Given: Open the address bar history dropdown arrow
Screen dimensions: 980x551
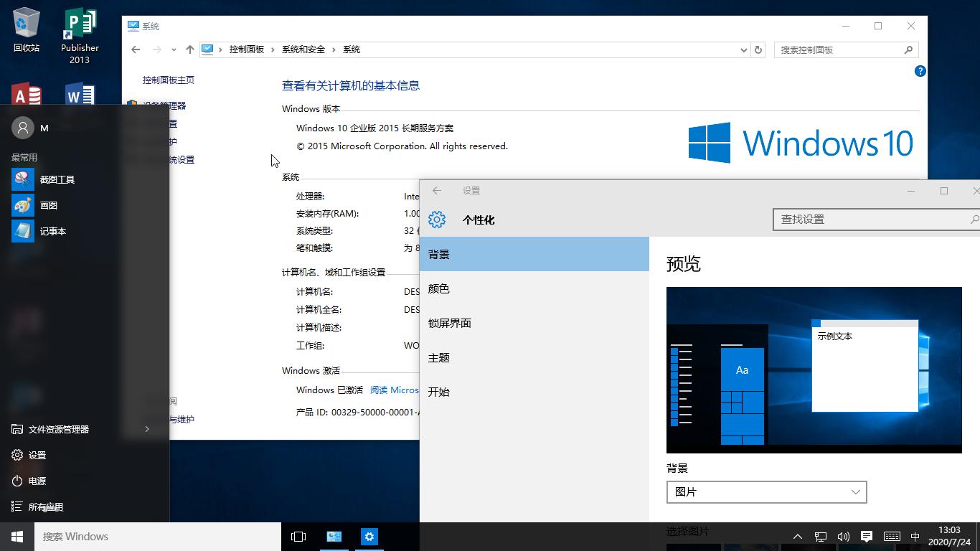Looking at the screenshot, I should tap(744, 50).
